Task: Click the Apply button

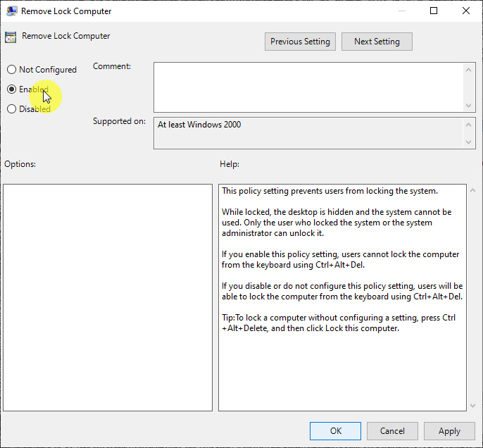Action: pyautogui.click(x=449, y=431)
